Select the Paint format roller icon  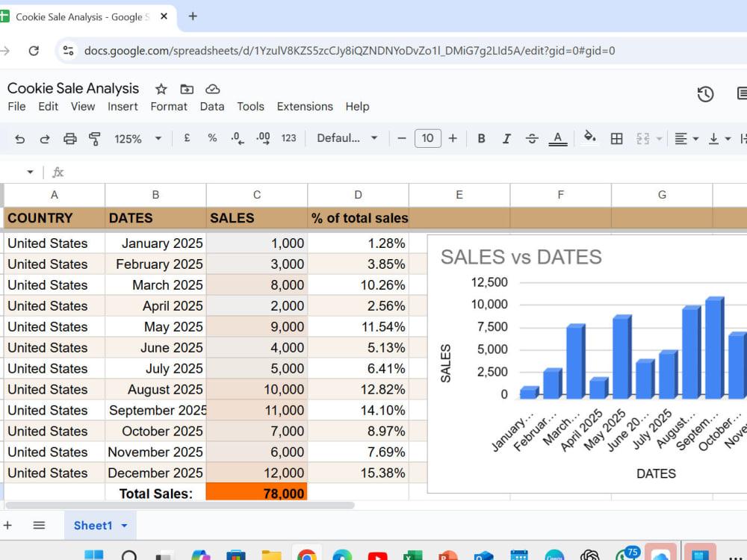95,139
